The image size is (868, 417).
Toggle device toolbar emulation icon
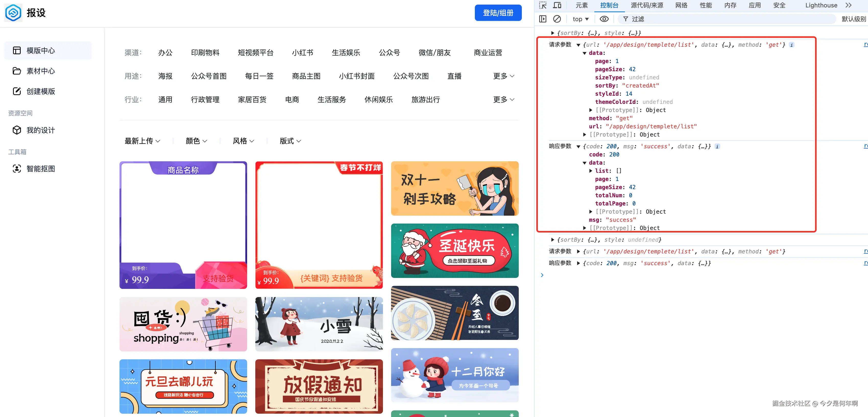pos(557,5)
